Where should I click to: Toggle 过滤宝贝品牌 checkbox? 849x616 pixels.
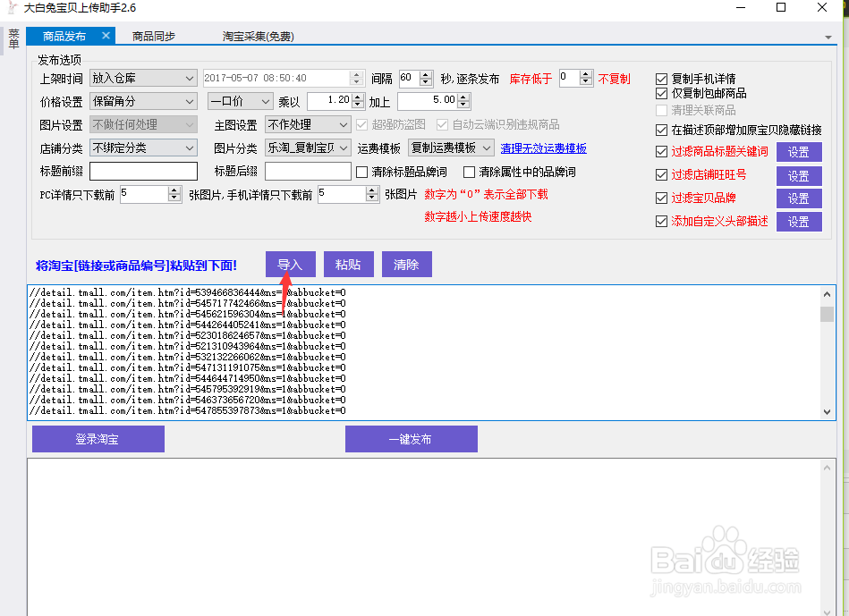(x=661, y=198)
